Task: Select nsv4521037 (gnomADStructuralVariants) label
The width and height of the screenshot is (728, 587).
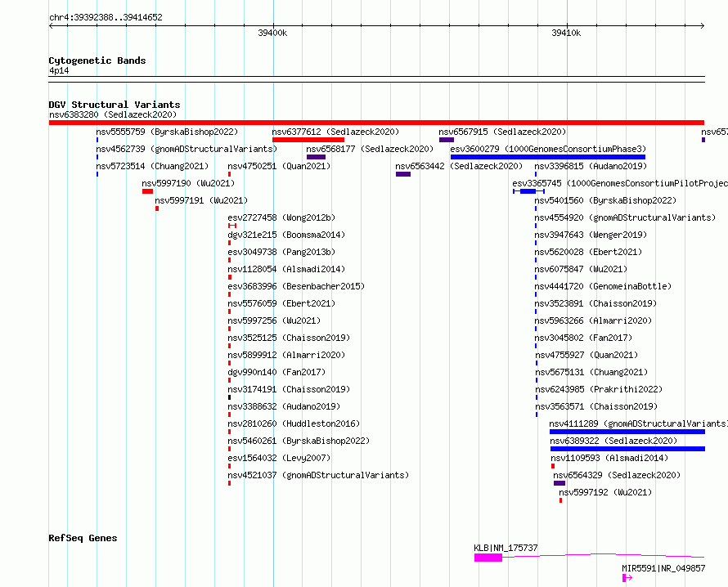Action: (x=318, y=475)
